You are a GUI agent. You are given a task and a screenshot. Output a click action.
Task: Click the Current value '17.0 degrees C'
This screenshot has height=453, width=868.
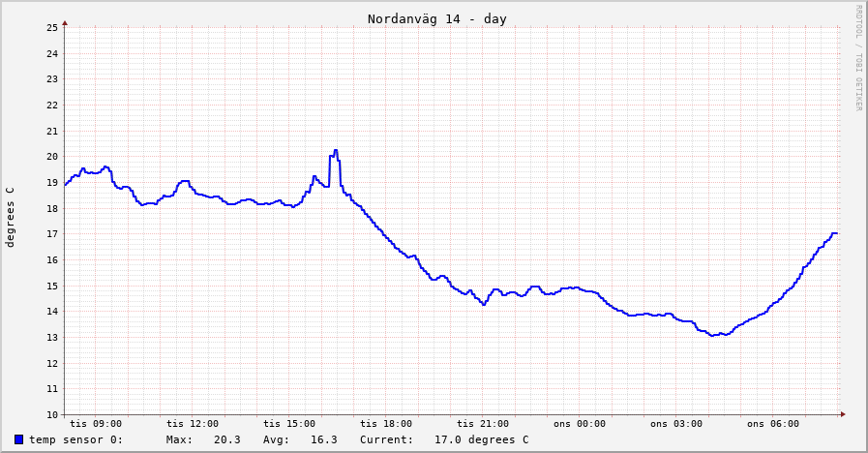coord(482,439)
